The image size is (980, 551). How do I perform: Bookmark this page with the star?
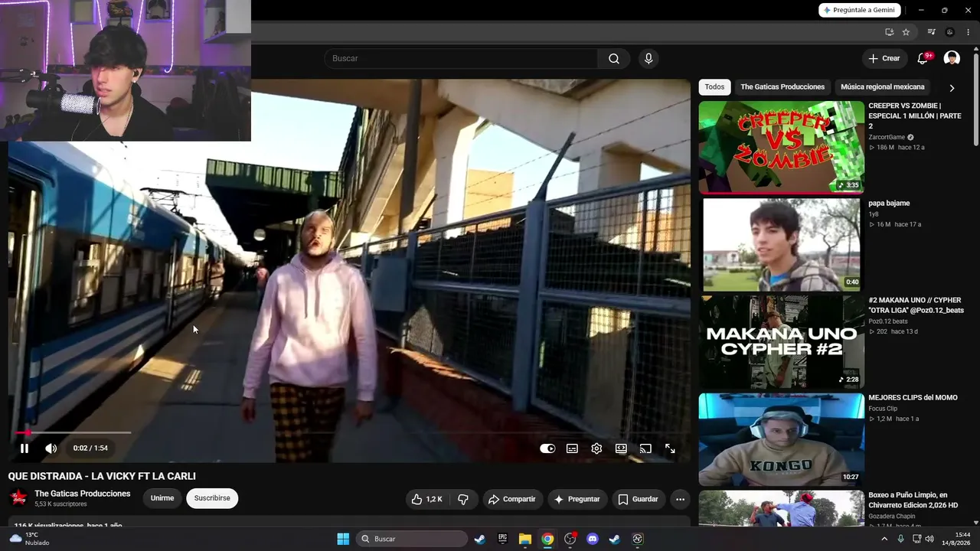coord(906,32)
